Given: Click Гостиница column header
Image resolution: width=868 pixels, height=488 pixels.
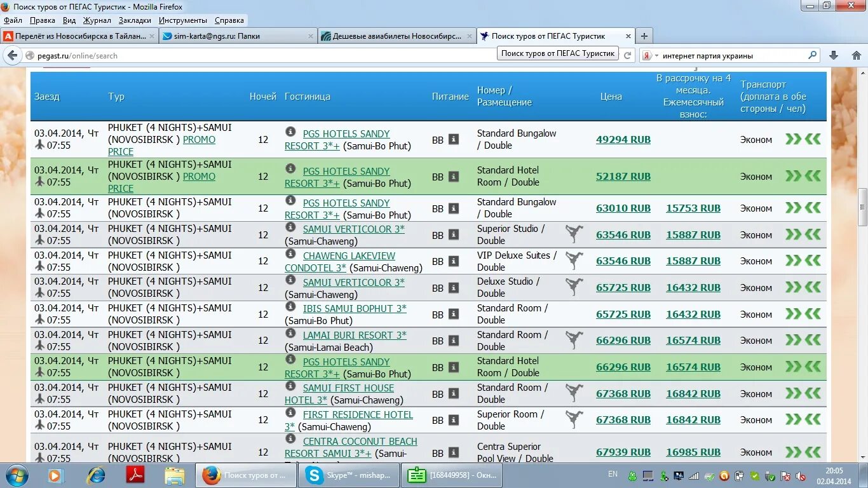Looking at the screenshot, I should tap(308, 97).
